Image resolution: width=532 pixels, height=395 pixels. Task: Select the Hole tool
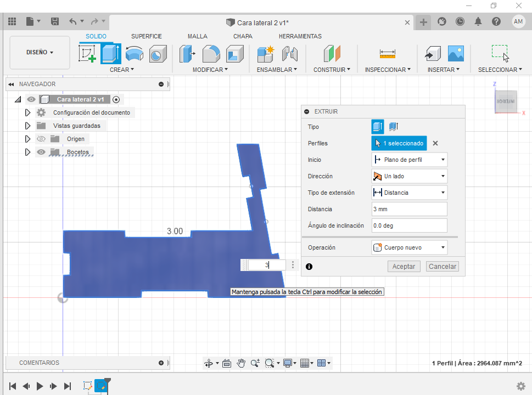point(158,54)
